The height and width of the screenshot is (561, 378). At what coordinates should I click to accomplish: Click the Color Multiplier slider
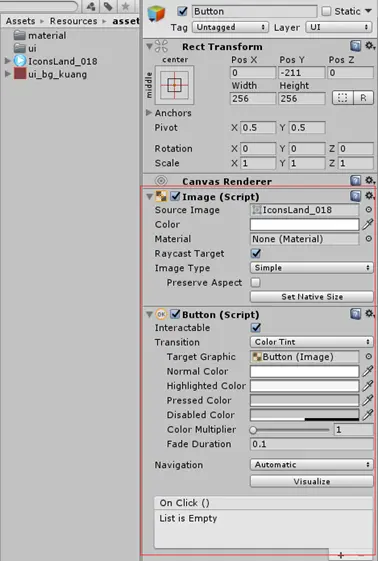click(290, 430)
